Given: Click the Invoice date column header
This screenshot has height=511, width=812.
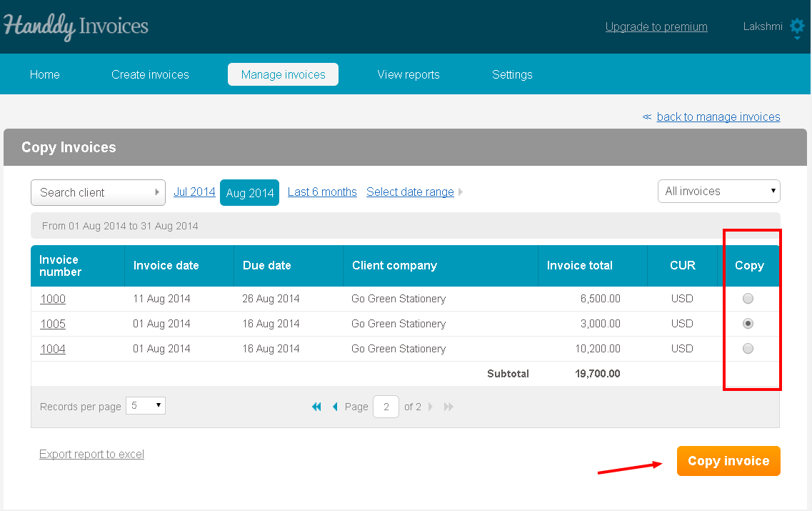Looking at the screenshot, I should [179, 266].
